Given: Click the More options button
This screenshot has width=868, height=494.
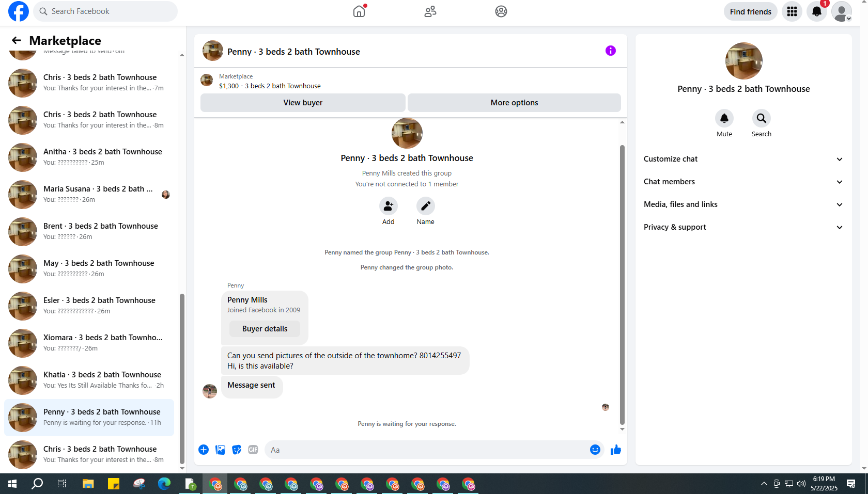Looking at the screenshot, I should [x=514, y=103].
